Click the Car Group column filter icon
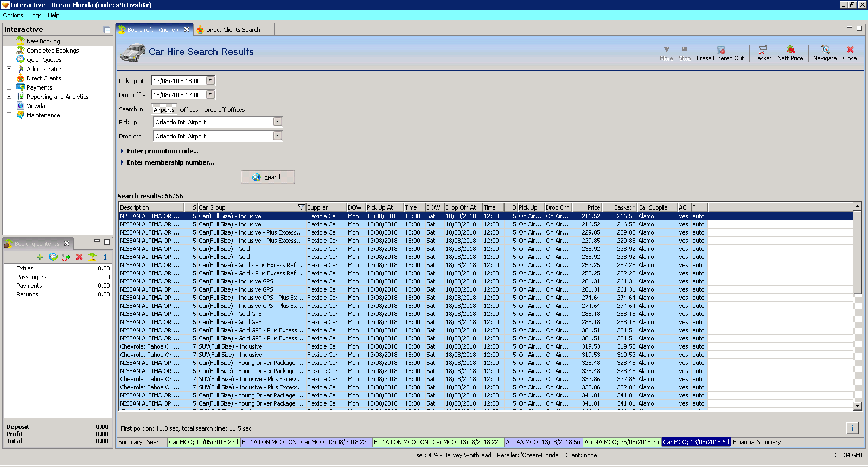The height and width of the screenshot is (467, 868). click(x=301, y=207)
